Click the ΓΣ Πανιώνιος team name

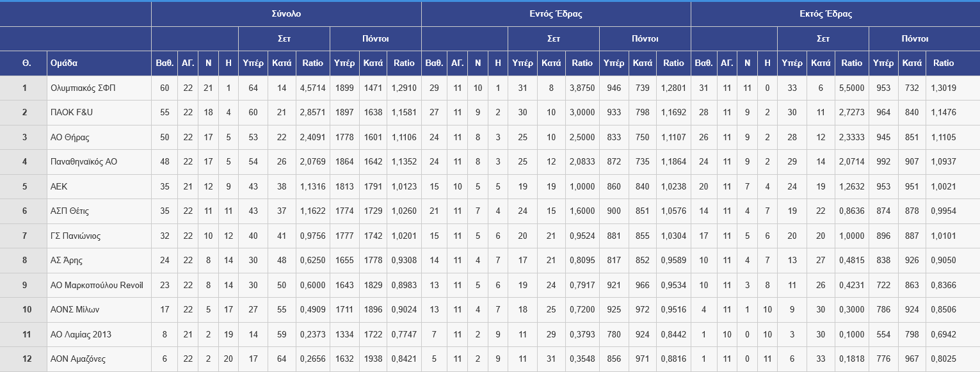coord(76,236)
